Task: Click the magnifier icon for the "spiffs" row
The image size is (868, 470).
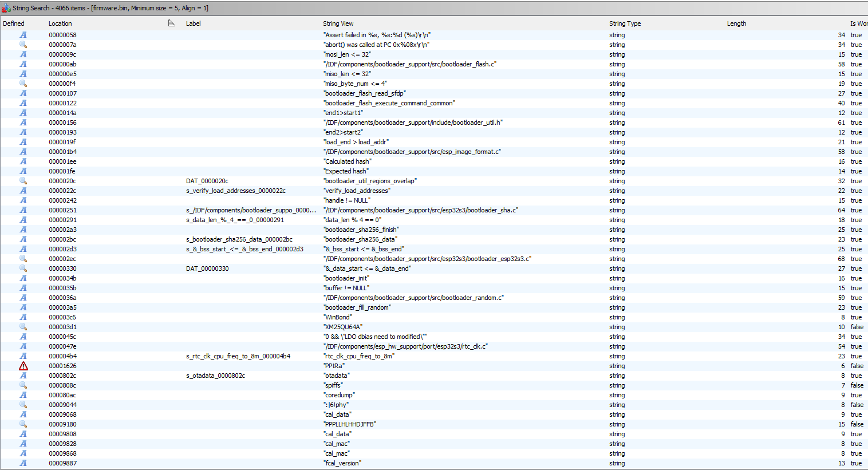Action: point(23,385)
